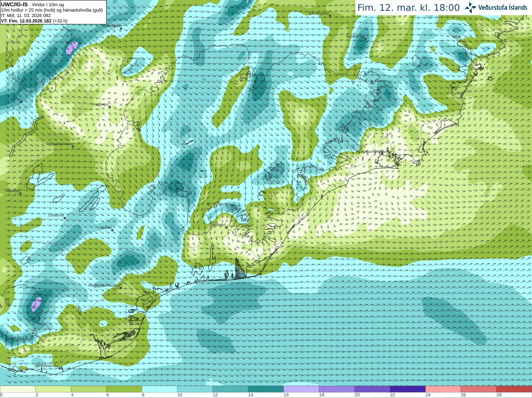Click the 26–28 m/s salmon red legend swatch
The image size is (532, 398).
(479, 389)
